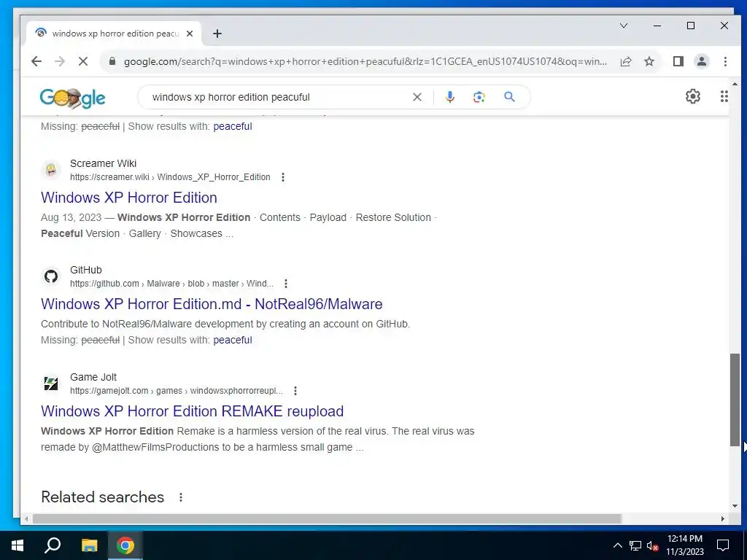The image size is (747, 560).
Task: Go back to the previous page
Action: pos(36,61)
